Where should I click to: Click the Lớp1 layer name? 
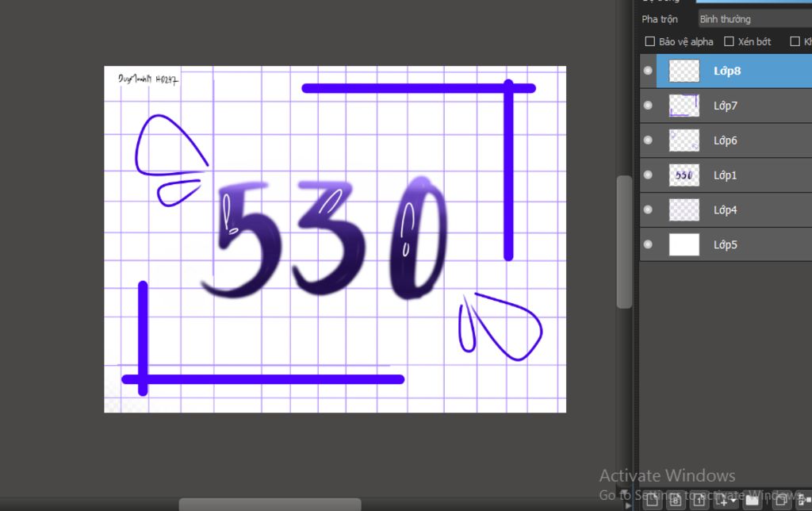(726, 175)
